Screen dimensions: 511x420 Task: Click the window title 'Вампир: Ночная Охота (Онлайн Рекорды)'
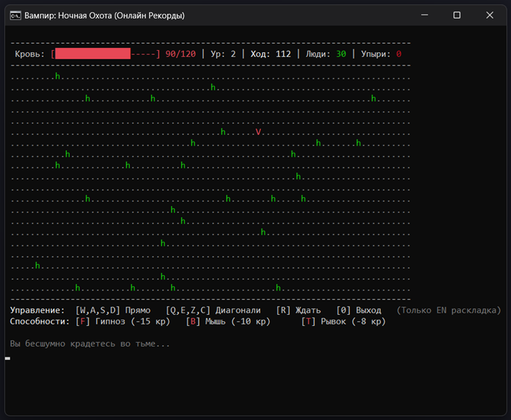[x=105, y=15]
